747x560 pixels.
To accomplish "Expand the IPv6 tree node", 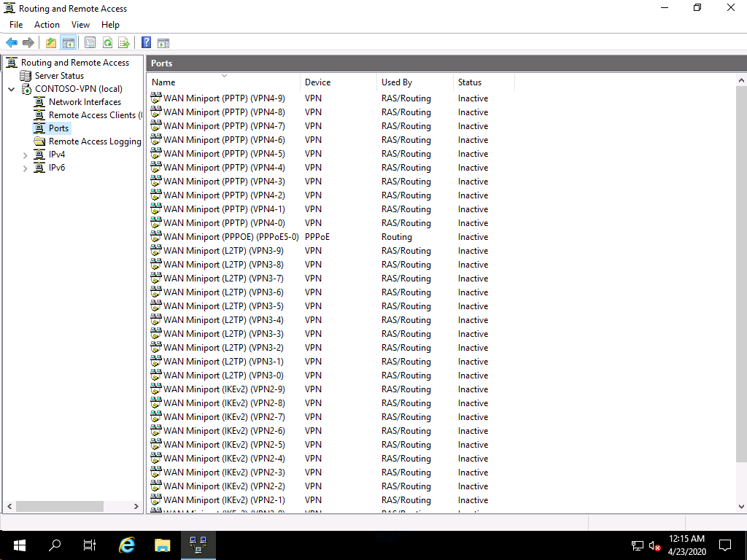I will [x=26, y=168].
